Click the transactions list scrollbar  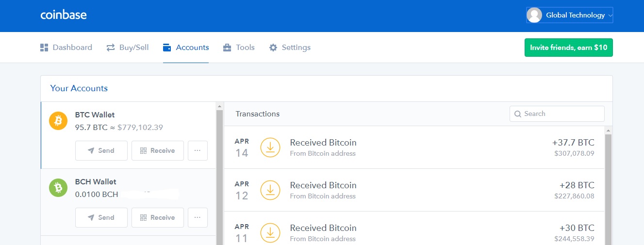(x=608, y=189)
